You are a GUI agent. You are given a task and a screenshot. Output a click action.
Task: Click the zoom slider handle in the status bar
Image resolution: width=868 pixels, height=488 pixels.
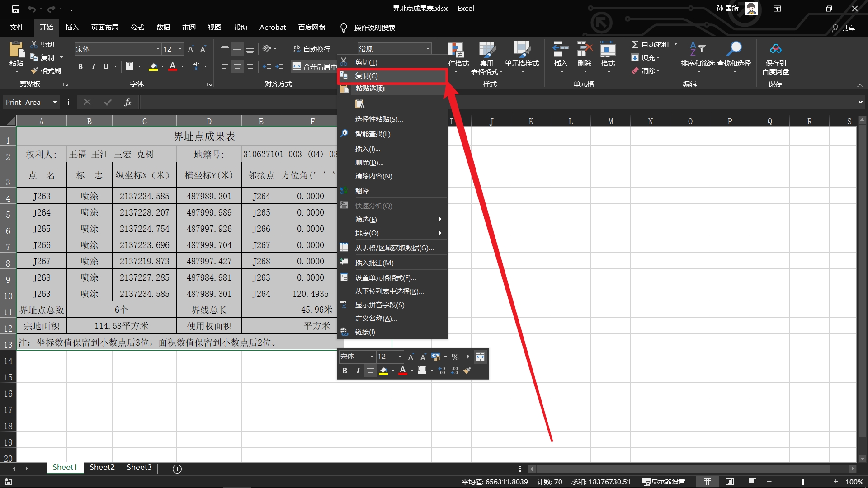(803, 482)
